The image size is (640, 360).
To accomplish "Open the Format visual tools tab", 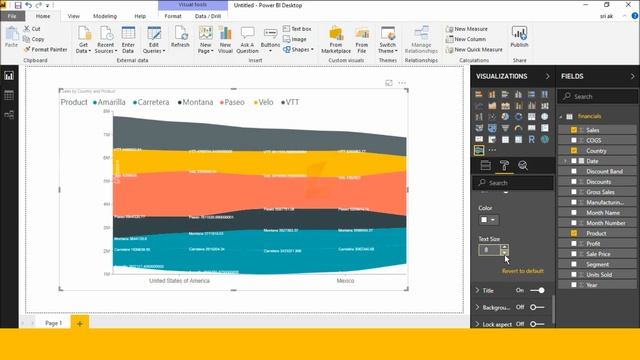I will point(173,16).
